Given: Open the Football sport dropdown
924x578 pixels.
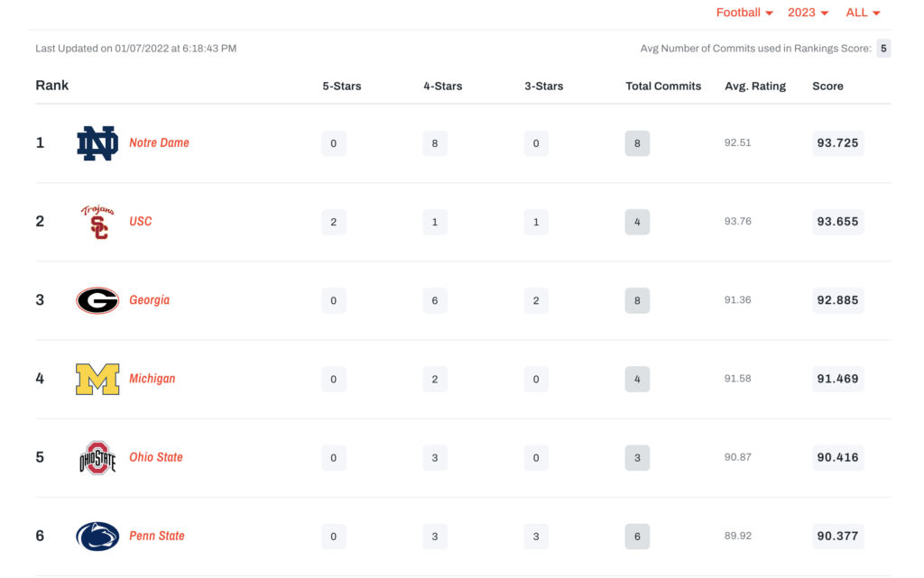Looking at the screenshot, I should coord(744,13).
